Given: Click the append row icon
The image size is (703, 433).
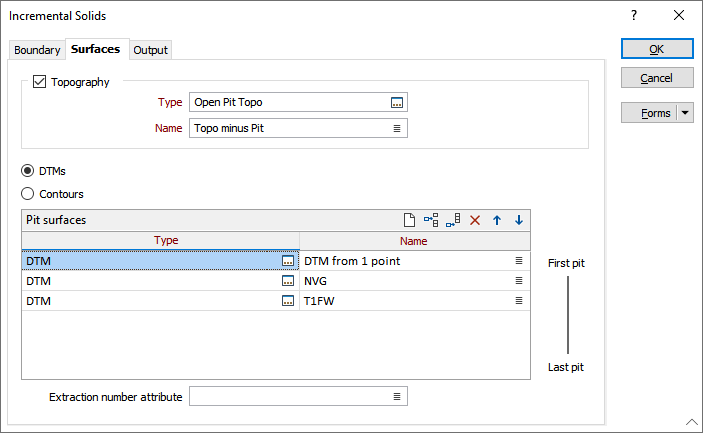Looking at the screenshot, I should 453,220.
